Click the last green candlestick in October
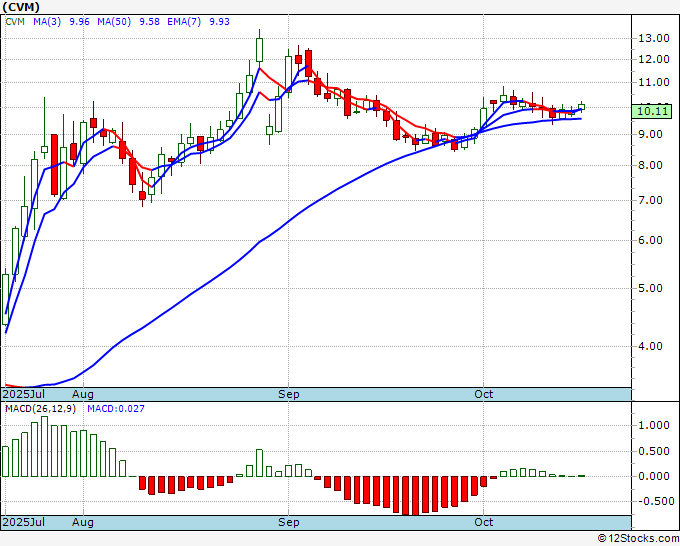This screenshot has height=546, width=680. coord(582,107)
